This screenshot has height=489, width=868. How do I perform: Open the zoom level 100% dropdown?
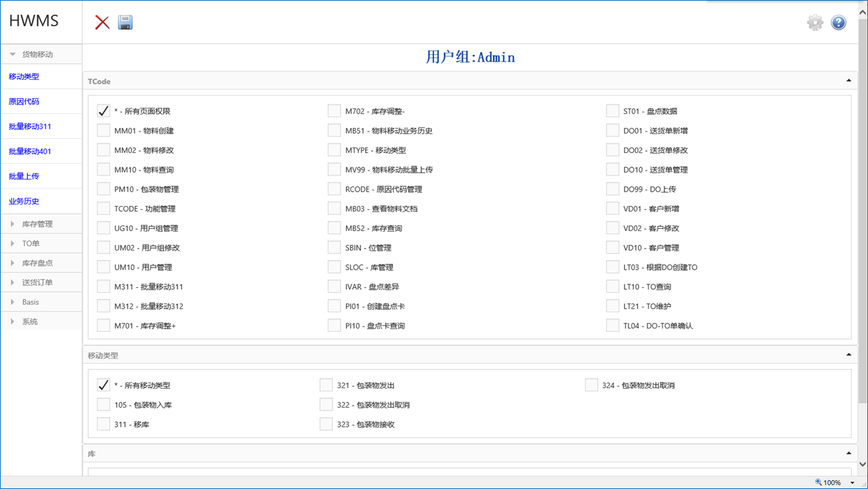(x=852, y=483)
